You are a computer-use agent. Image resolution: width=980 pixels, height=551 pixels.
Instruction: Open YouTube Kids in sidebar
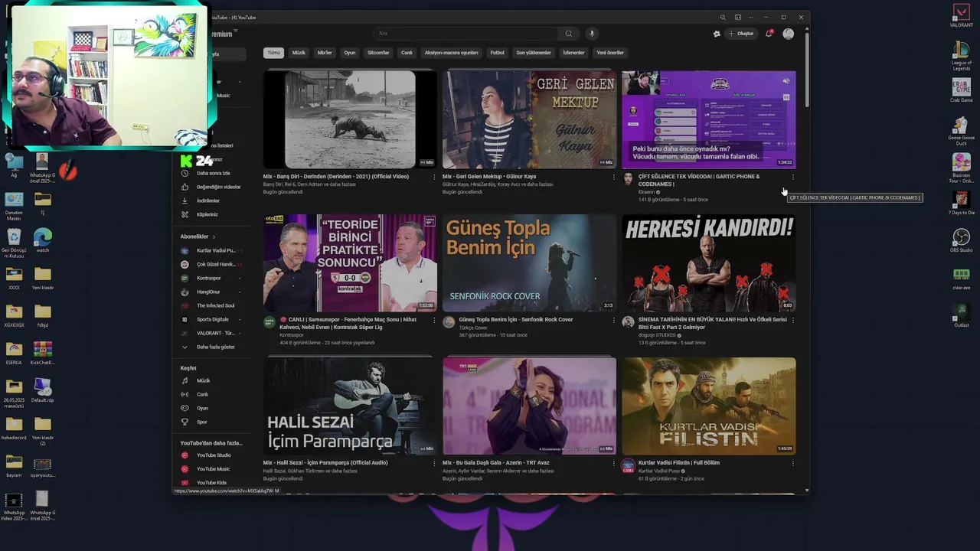(x=213, y=483)
